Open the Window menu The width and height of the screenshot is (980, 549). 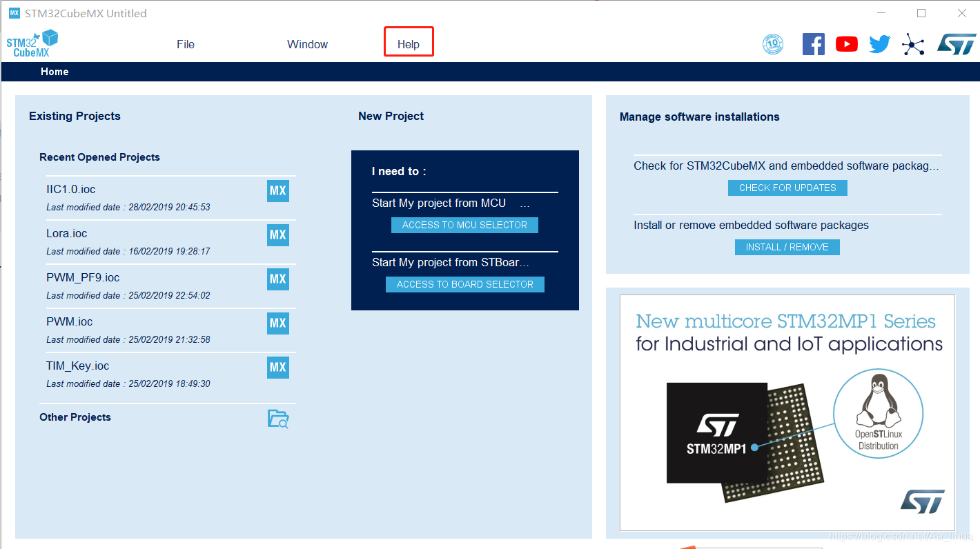point(307,43)
